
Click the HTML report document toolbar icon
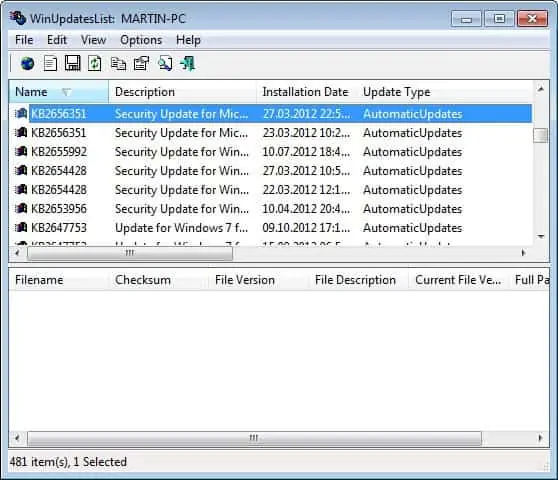coord(50,64)
